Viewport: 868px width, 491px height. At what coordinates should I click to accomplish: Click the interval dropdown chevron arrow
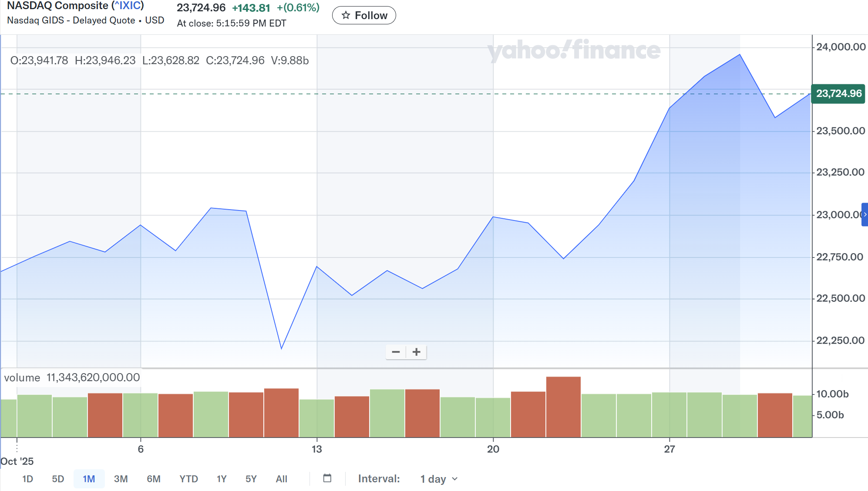455,479
